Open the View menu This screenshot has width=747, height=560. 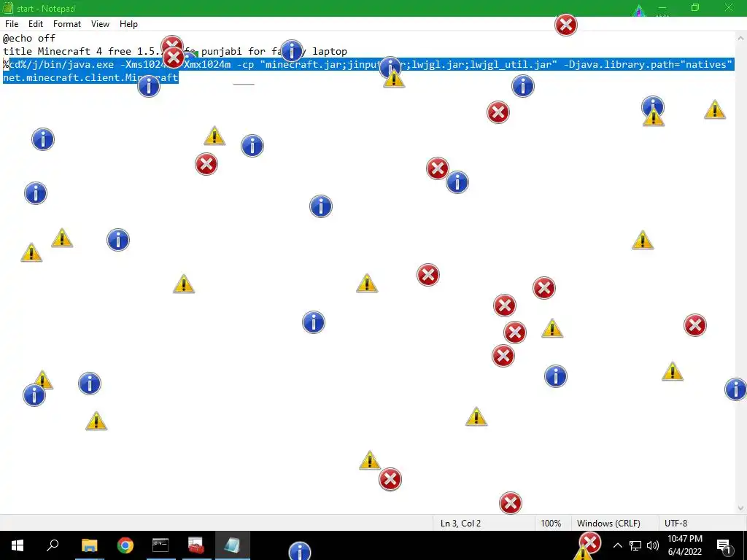(100, 24)
